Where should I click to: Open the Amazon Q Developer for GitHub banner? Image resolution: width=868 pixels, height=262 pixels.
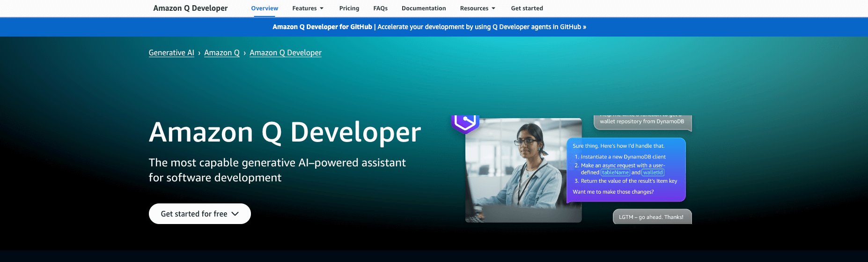429,27
